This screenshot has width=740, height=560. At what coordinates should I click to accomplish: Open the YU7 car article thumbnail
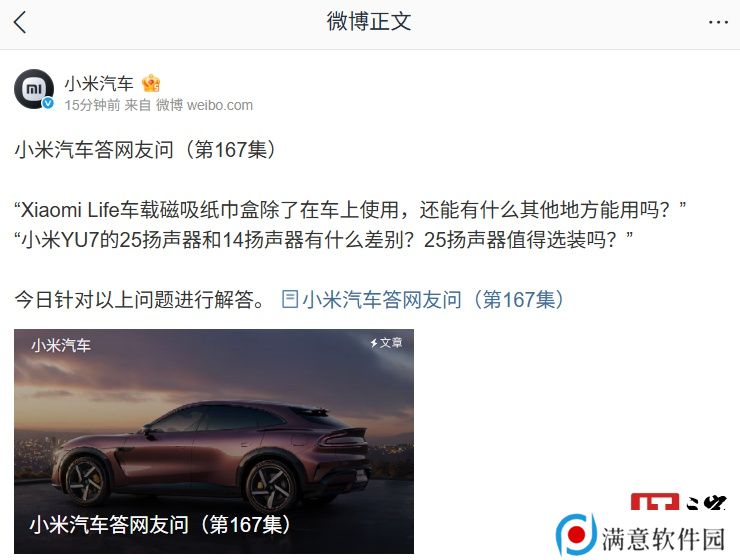pyautogui.click(x=214, y=441)
